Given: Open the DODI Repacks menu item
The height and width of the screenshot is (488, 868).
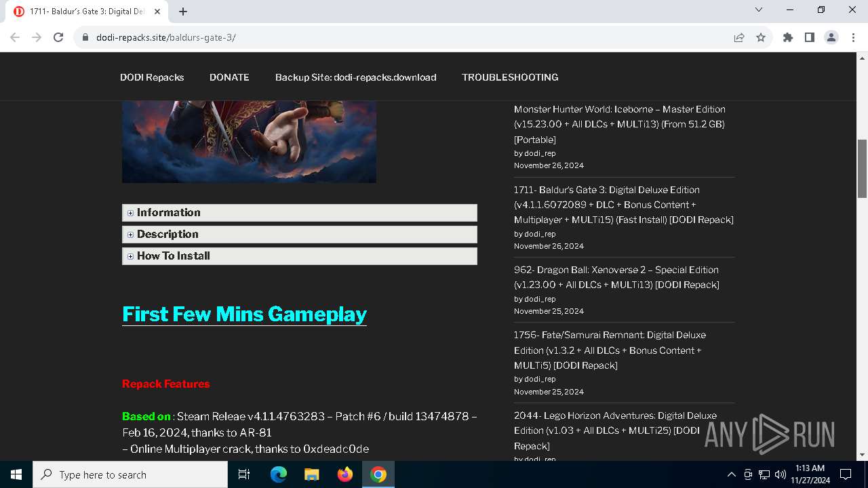Looking at the screenshot, I should pos(152,77).
